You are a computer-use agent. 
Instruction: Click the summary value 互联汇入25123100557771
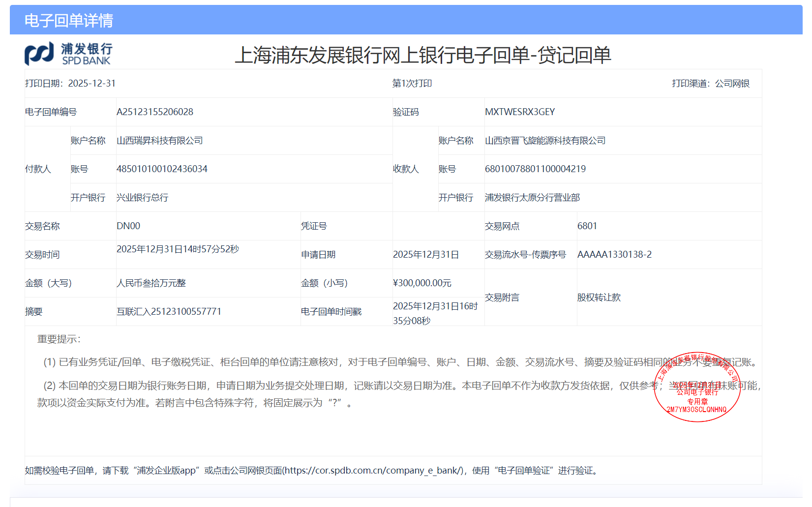169,312
